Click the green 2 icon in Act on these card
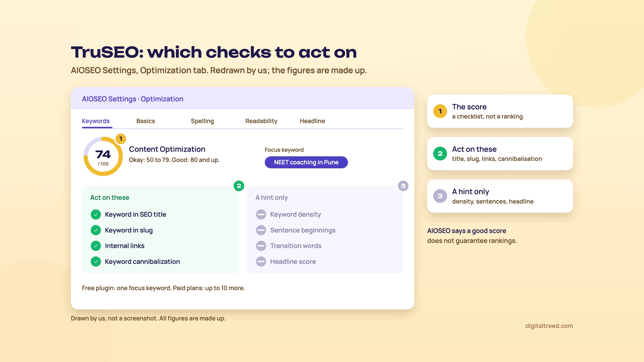This screenshot has height=362, width=644. 440,154
